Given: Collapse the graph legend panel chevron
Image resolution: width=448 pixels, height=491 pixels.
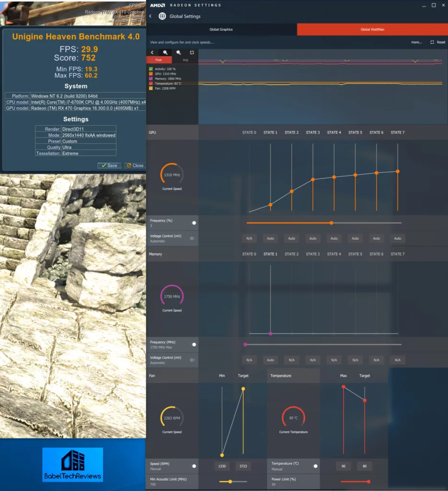Looking at the screenshot, I should tap(152, 52).
